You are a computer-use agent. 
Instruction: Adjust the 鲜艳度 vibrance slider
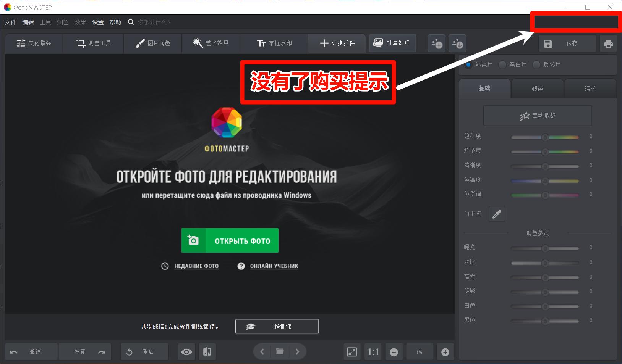[x=545, y=151]
